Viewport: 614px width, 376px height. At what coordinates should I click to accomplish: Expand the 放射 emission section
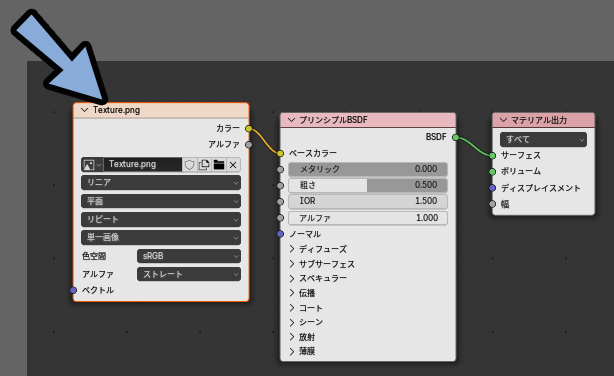click(302, 337)
